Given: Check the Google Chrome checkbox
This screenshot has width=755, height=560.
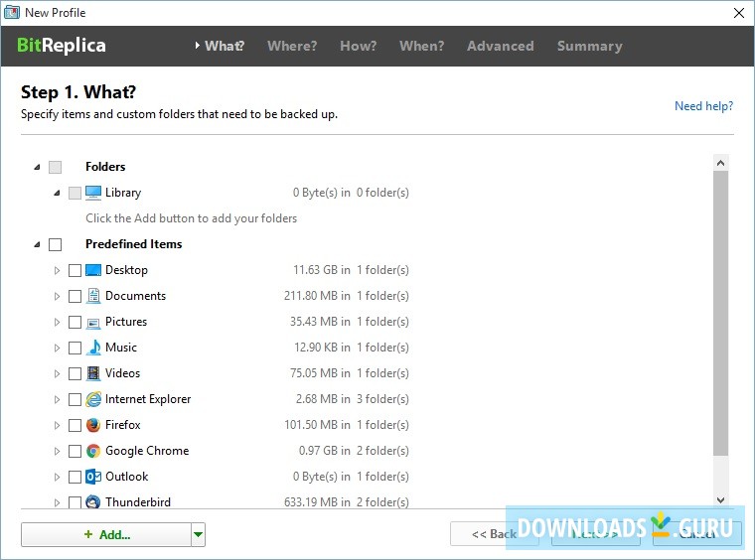Looking at the screenshot, I should click(75, 451).
